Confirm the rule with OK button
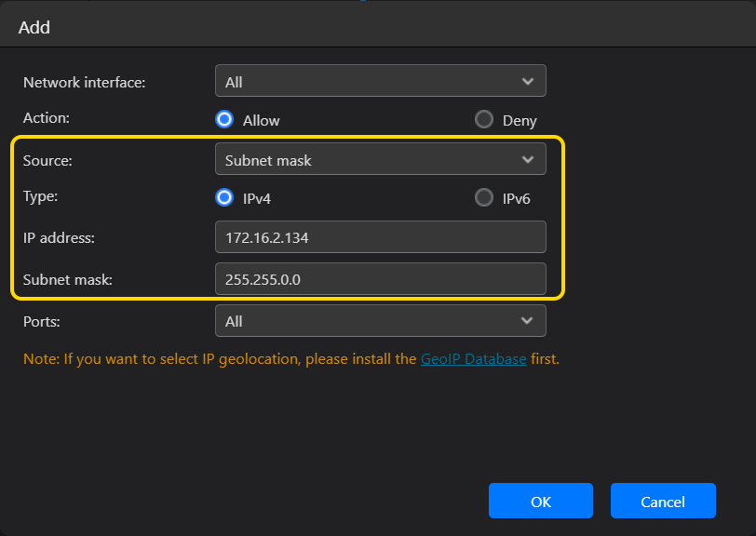 pos(541,501)
